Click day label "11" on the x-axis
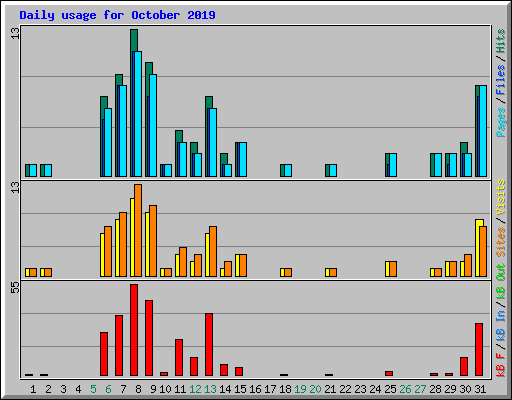The width and height of the screenshot is (512, 400). click(x=180, y=389)
